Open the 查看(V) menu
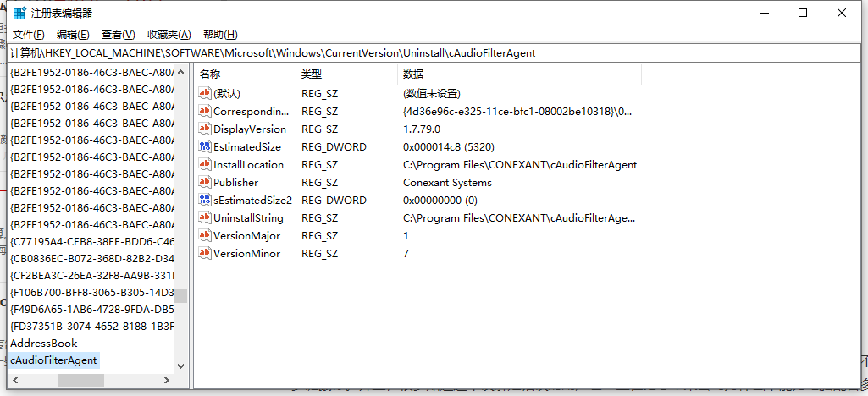868x396 pixels. 118,35
